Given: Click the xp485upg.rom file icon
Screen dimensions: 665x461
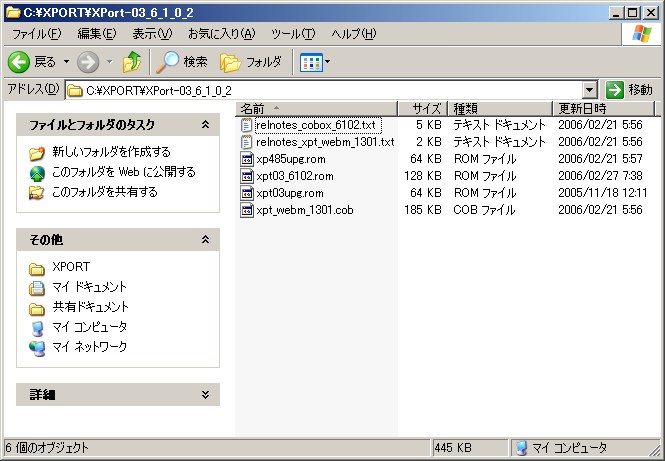Looking at the screenshot, I should 246,159.
